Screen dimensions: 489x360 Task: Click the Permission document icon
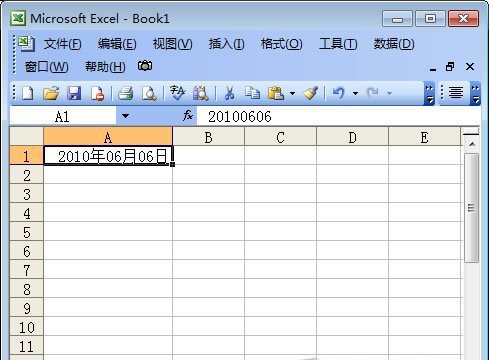click(x=98, y=93)
